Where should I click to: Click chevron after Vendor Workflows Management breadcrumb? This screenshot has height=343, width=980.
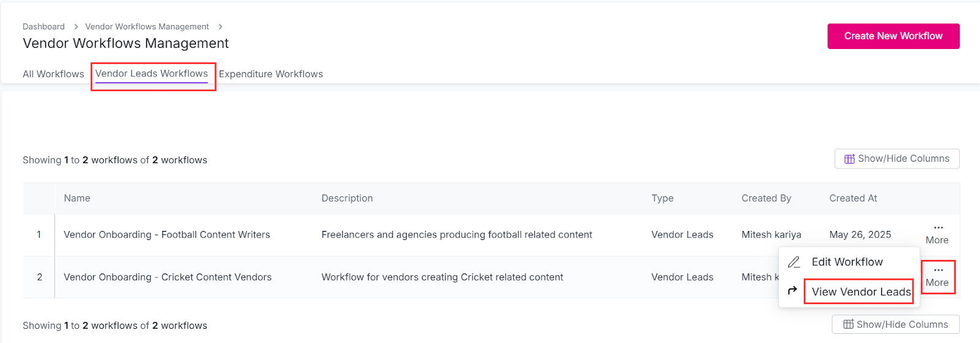tap(221, 27)
